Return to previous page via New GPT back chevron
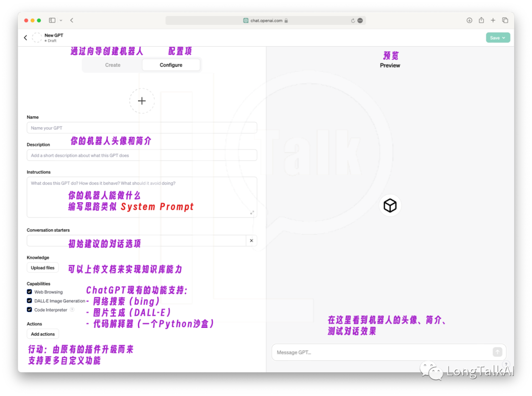 click(26, 37)
